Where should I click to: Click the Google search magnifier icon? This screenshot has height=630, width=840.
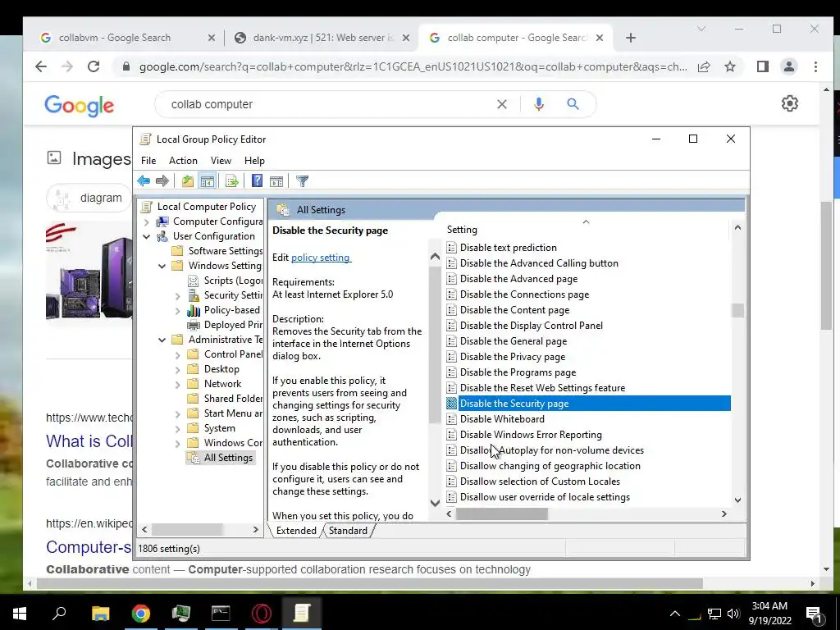(x=573, y=104)
